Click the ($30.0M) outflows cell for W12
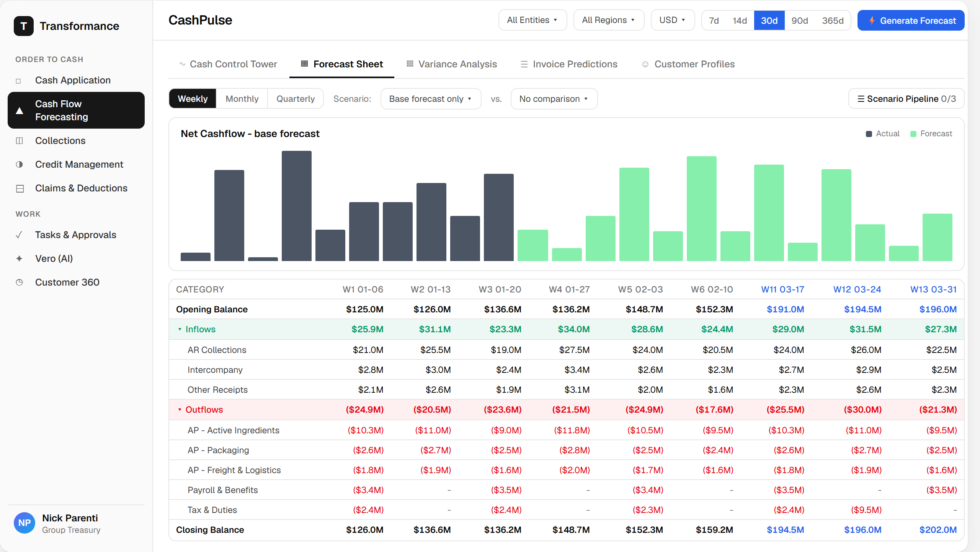Image resolution: width=980 pixels, height=552 pixels. click(x=862, y=410)
